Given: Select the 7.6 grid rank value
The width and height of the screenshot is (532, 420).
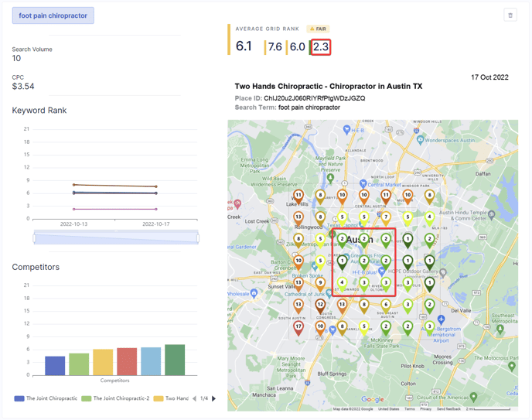Looking at the screenshot, I should click(275, 47).
